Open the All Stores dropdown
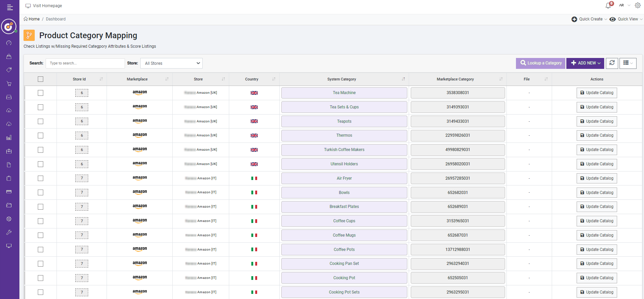This screenshot has height=299, width=644. (171, 63)
